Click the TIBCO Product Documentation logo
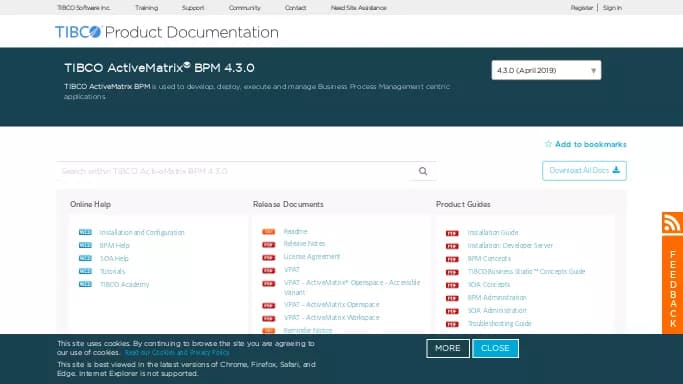Viewport: 683px width, 384px height. 167,32
